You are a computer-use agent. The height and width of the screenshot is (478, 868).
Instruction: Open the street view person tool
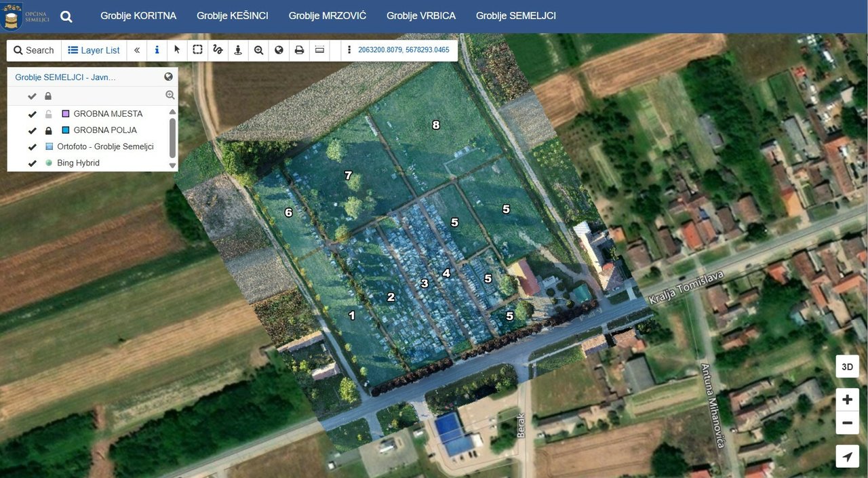238,50
